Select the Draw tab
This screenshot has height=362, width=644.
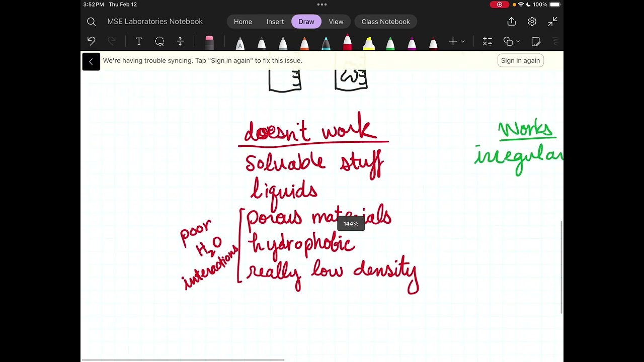pyautogui.click(x=306, y=22)
